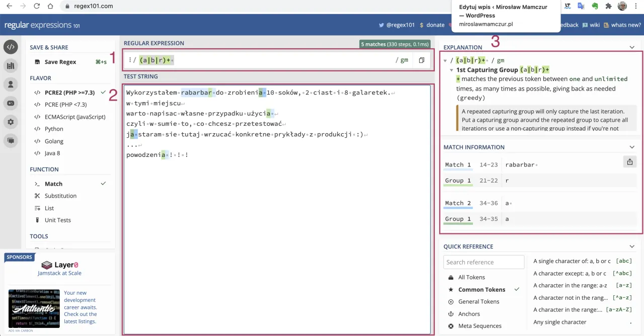Copy the regex to clipboard
The height and width of the screenshot is (336, 644).
click(422, 60)
